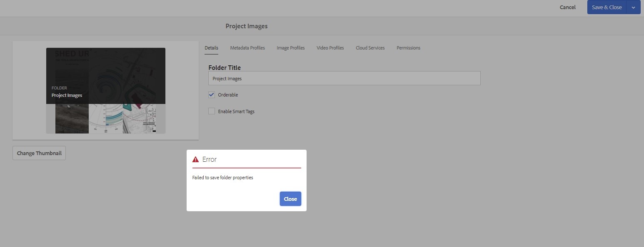644x247 pixels.
Task: Click the Project Images page heading
Action: (x=246, y=26)
